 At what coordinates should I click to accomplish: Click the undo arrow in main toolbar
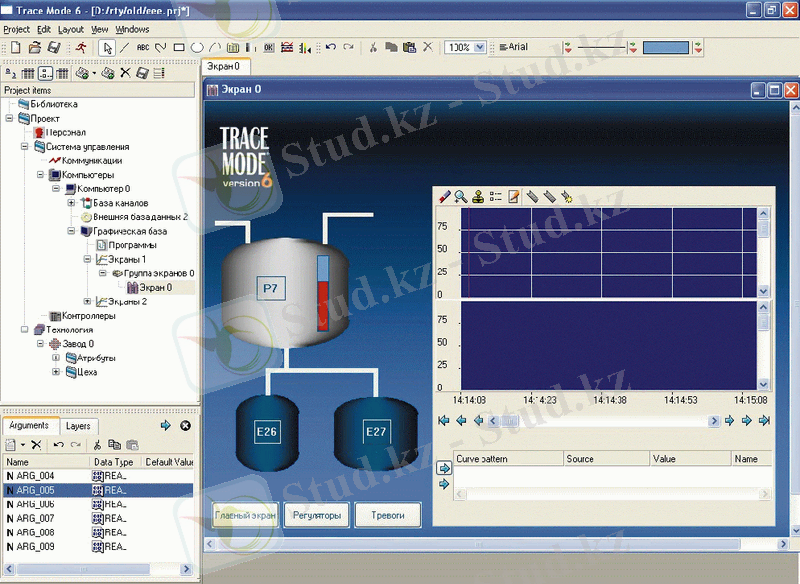click(x=331, y=47)
